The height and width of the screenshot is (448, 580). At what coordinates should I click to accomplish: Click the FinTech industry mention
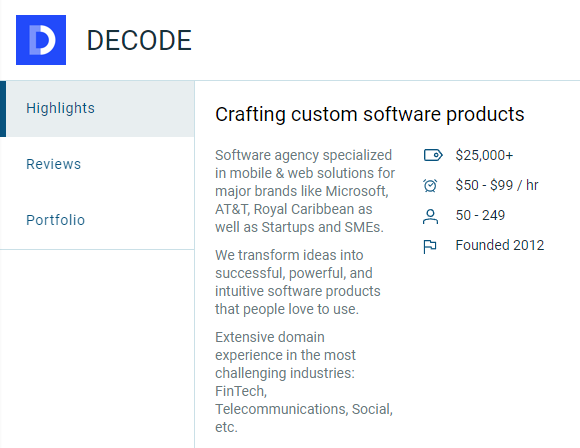point(240,391)
